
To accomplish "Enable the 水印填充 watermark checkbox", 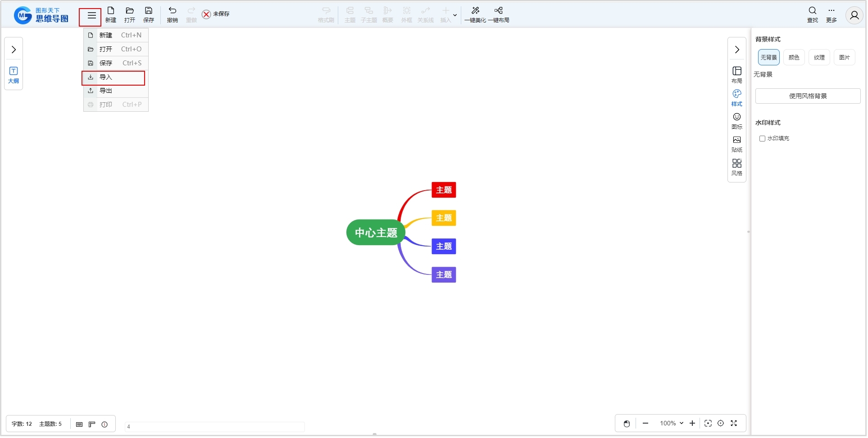I will click(762, 139).
